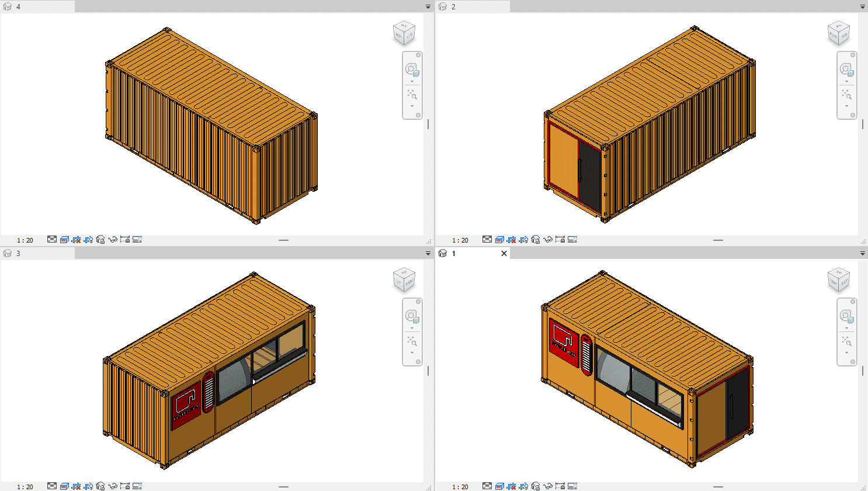
Task: Click the horizontal scrollbar handle in view 4
Action: 283,240
